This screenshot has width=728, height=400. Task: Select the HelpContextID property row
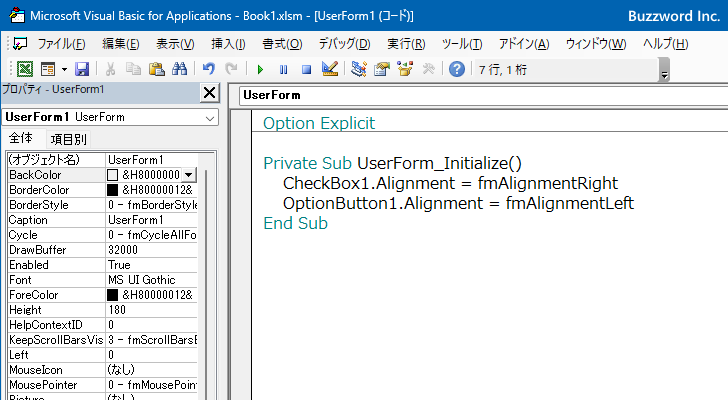tap(103, 325)
